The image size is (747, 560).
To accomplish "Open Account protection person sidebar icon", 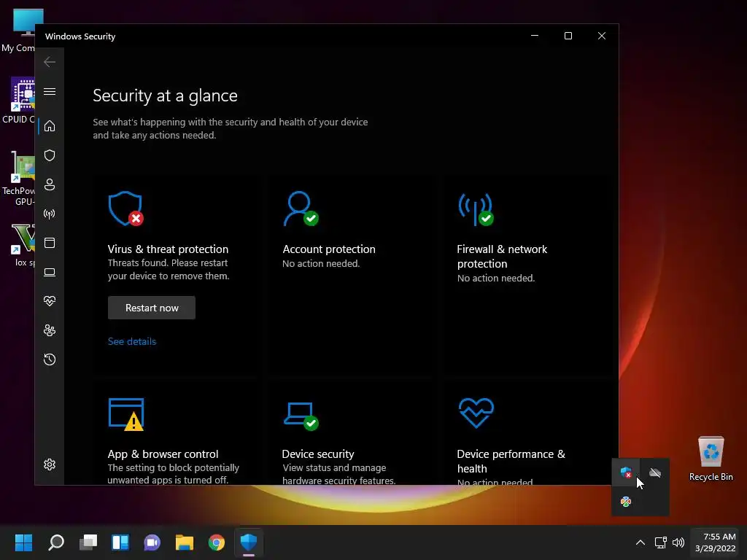I will [x=50, y=184].
